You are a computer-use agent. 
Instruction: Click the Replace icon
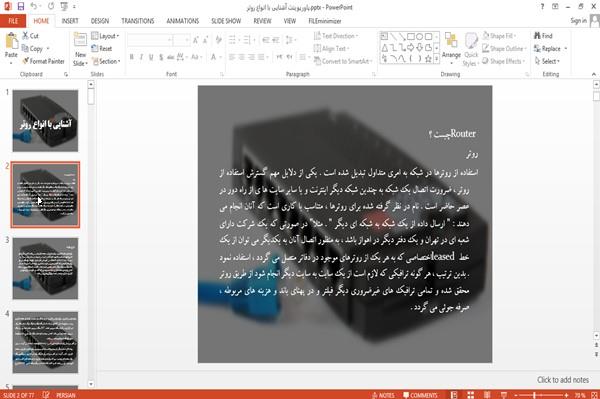pyautogui.click(x=537, y=49)
